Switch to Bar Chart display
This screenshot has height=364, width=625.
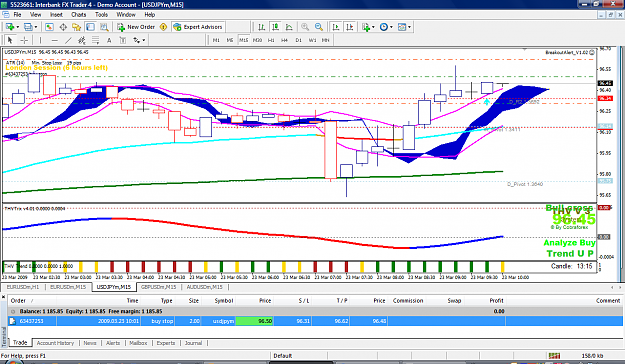[x=261, y=27]
